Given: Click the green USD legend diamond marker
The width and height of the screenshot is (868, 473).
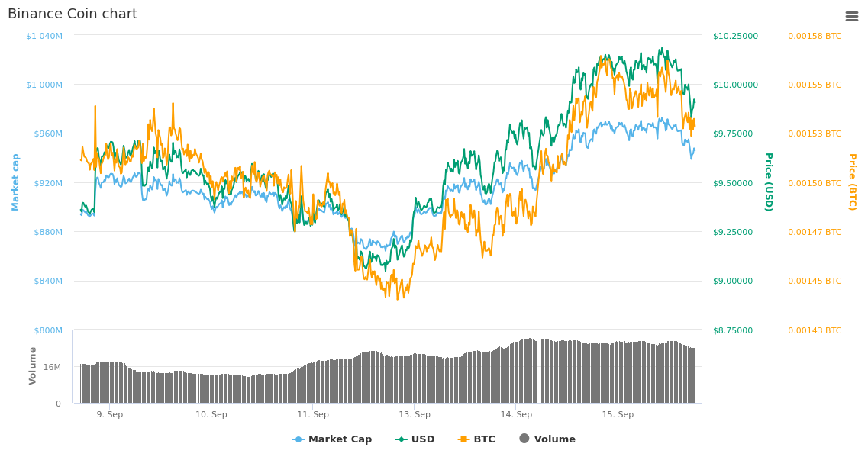Looking at the screenshot, I should point(401,439).
